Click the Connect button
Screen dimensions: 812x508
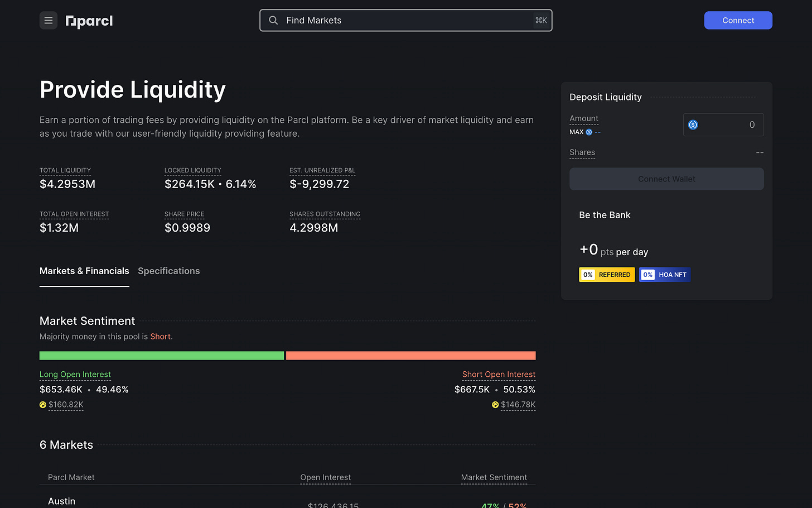738,21
